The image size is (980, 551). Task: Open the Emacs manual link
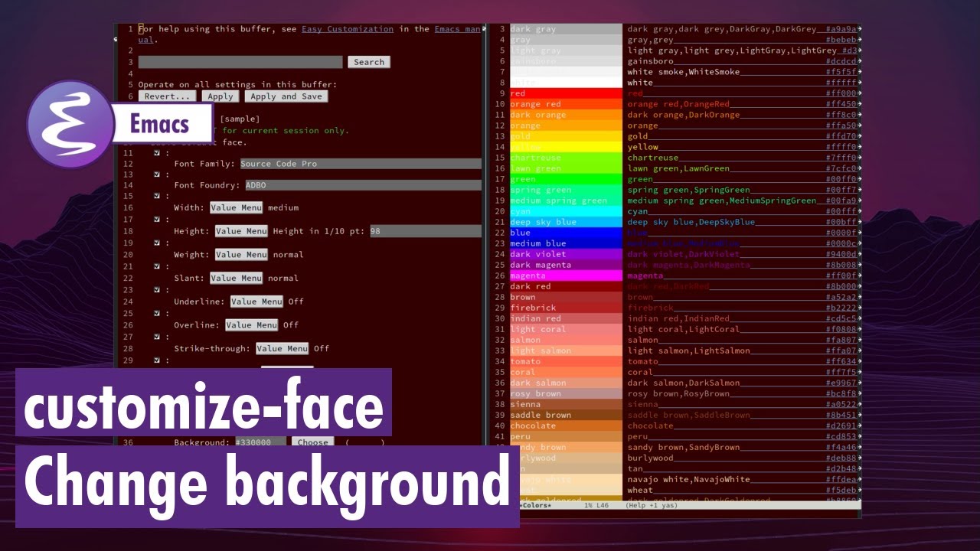[x=457, y=29]
